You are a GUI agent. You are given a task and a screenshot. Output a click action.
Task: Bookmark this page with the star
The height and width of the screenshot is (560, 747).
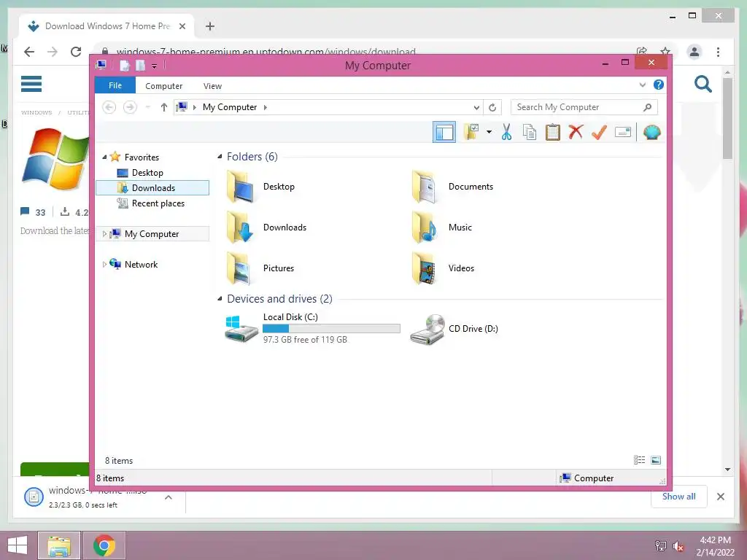[665, 52]
